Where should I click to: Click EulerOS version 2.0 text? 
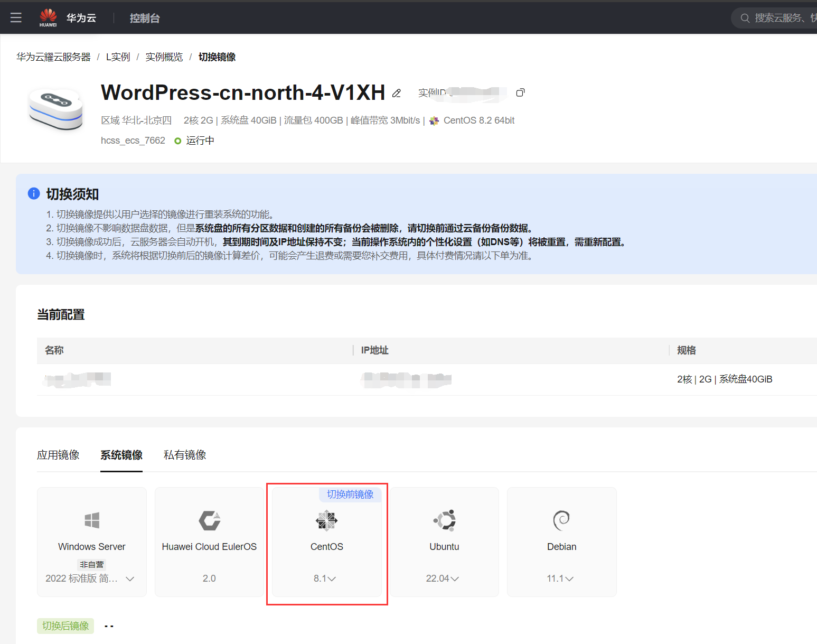(x=209, y=578)
